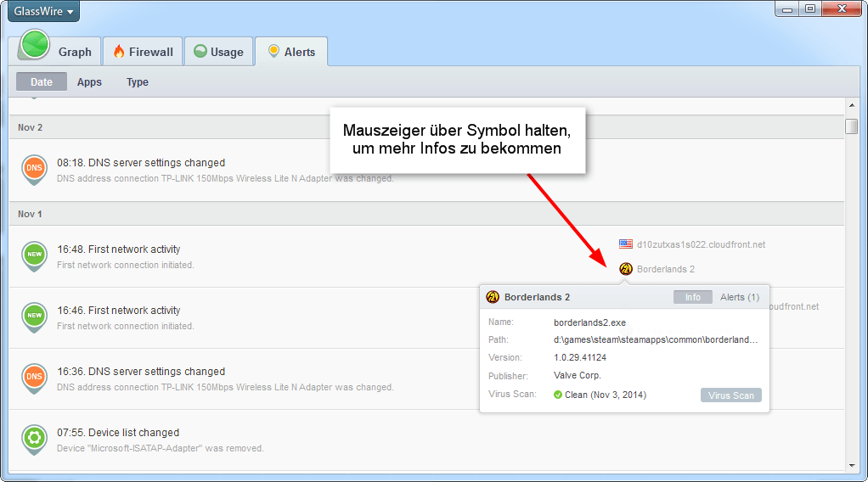Click the US flag icon beside cloudfront host
868x482 pixels.
[x=626, y=244]
